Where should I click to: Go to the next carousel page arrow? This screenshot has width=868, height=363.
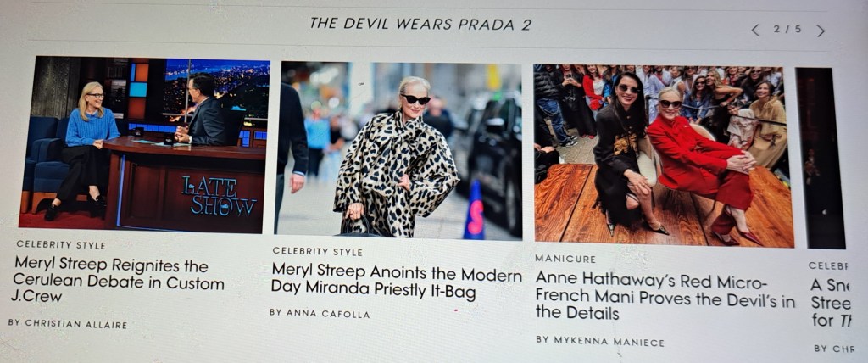click(821, 31)
